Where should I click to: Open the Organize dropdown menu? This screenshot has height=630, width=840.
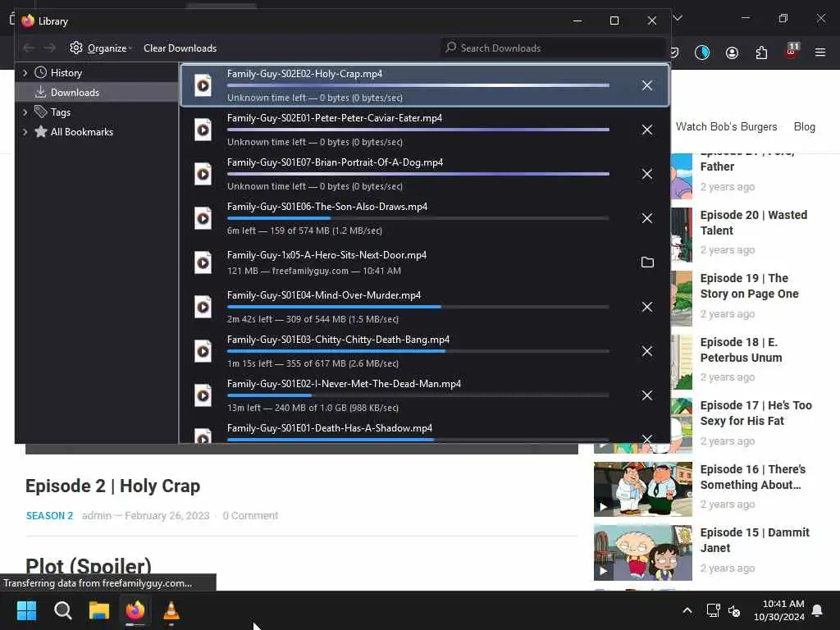pyautogui.click(x=101, y=48)
